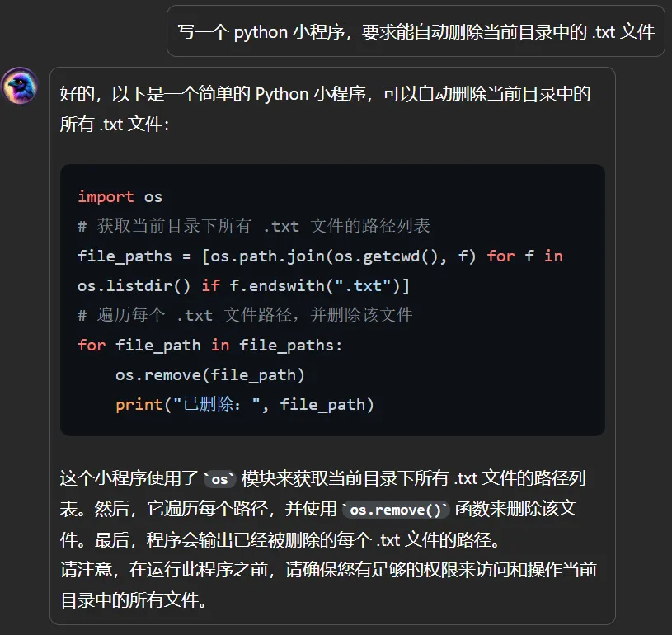Click the os.listdir() code line
The width and height of the screenshot is (672, 635).
pos(243,286)
